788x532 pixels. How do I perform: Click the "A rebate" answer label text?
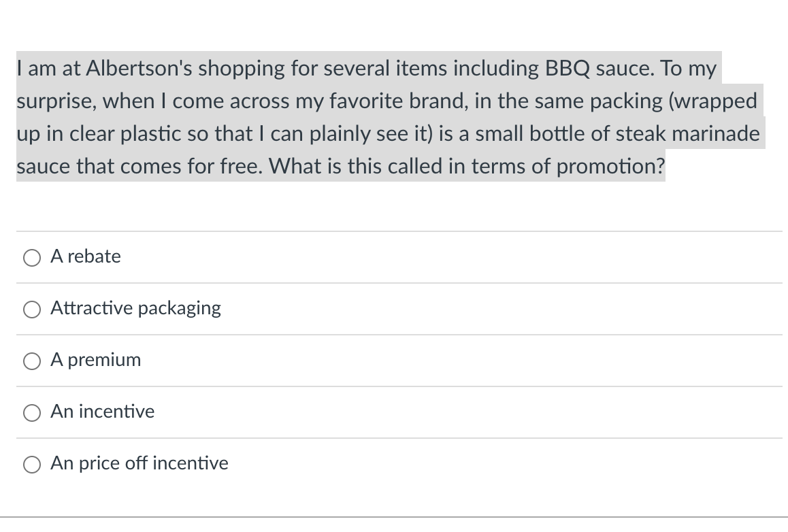pos(86,256)
